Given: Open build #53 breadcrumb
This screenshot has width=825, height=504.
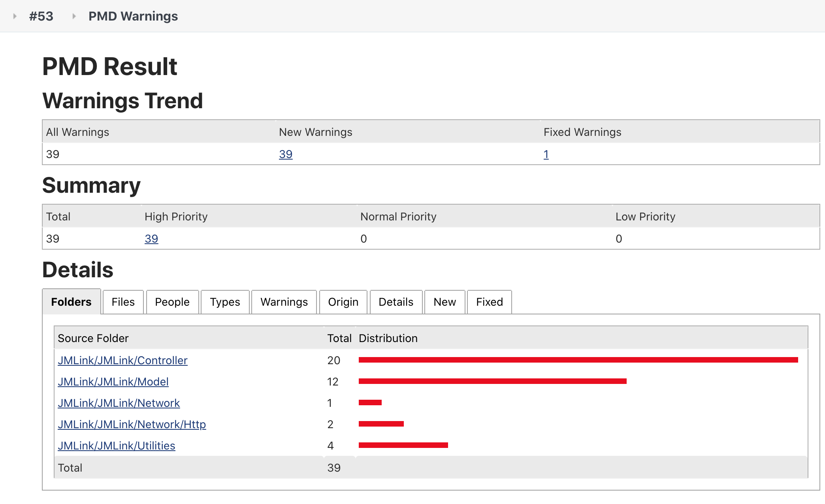Looking at the screenshot, I should point(41,16).
